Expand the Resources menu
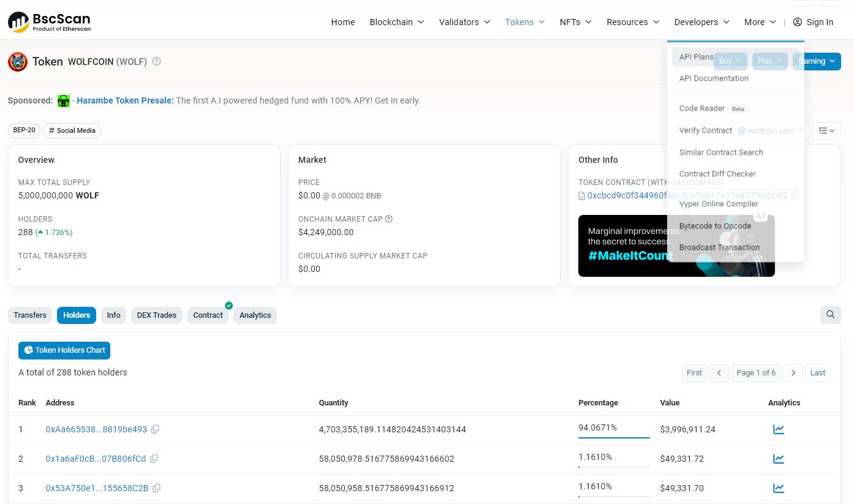The width and height of the screenshot is (854, 504). [633, 22]
